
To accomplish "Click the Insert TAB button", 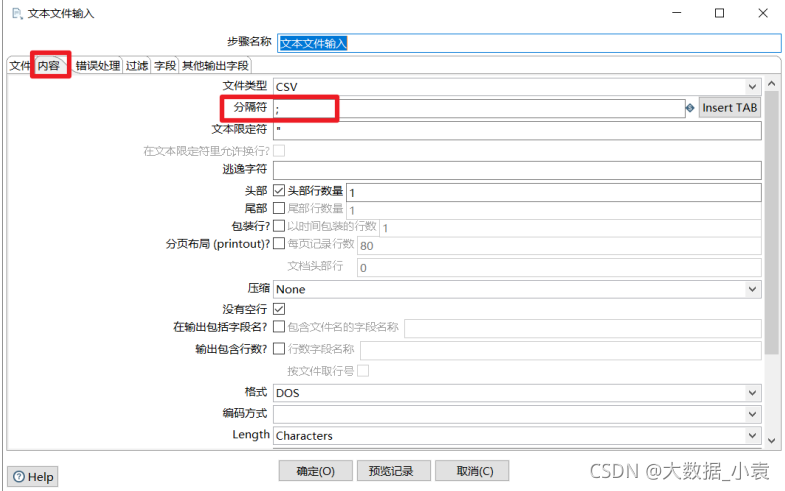I will tap(729, 108).
